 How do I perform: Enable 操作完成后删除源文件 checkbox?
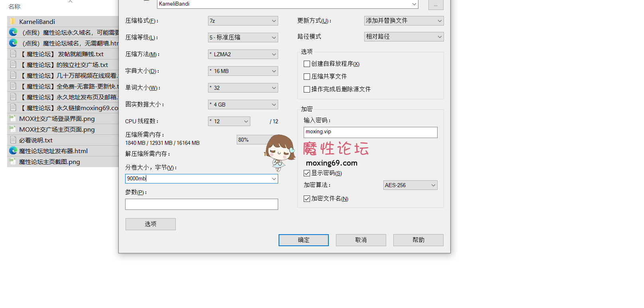click(306, 89)
